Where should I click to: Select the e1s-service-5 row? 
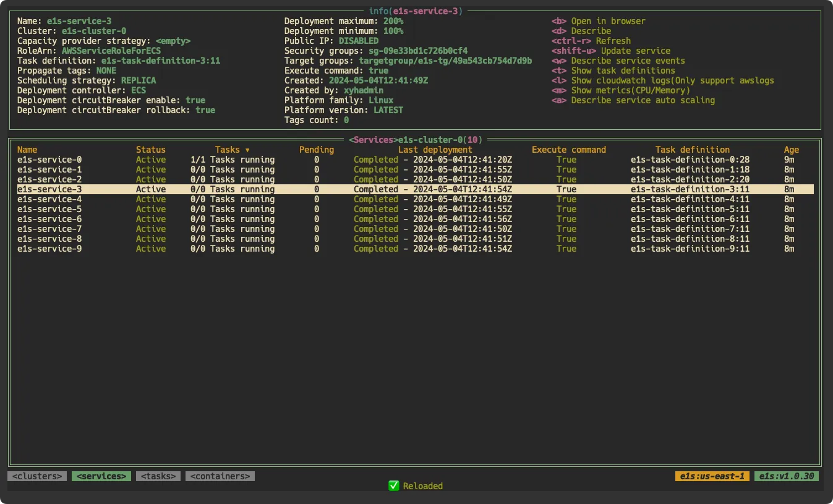pyautogui.click(x=49, y=209)
